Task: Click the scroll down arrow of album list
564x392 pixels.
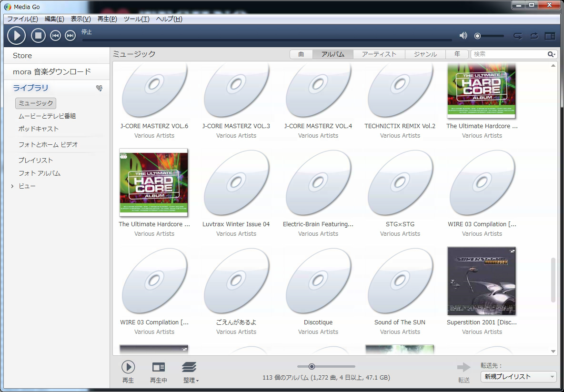Action: (x=553, y=352)
